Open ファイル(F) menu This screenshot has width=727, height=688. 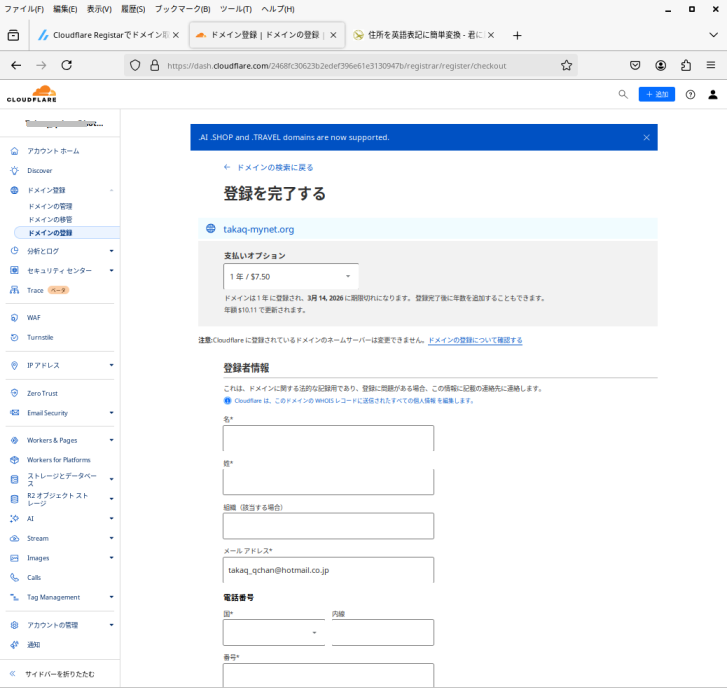(x=24, y=9)
